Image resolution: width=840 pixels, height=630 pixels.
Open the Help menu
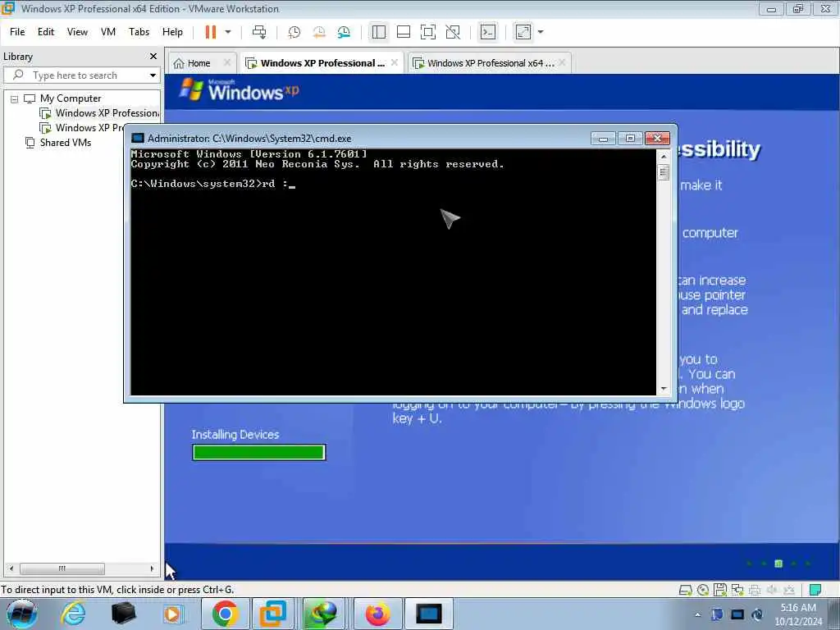point(172,32)
